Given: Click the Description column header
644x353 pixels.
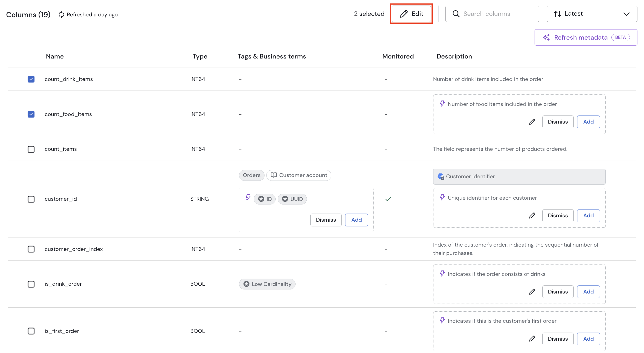Looking at the screenshot, I should [x=454, y=56].
